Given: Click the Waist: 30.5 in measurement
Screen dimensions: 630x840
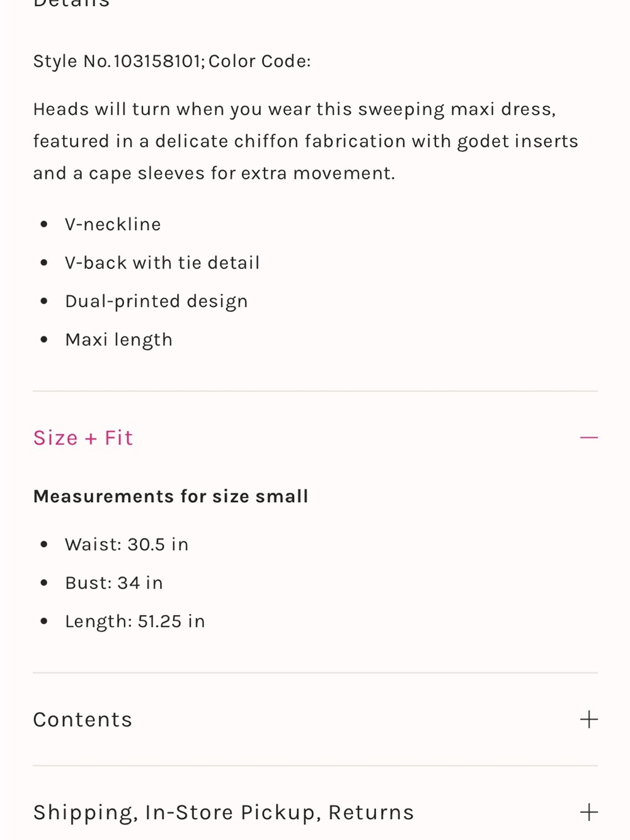Looking at the screenshot, I should (x=127, y=544).
